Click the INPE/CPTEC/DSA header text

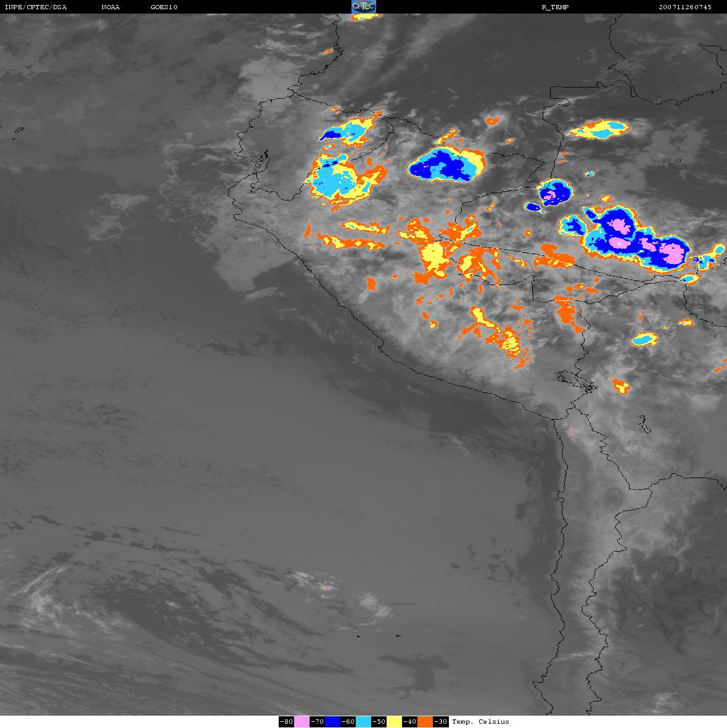click(36, 7)
